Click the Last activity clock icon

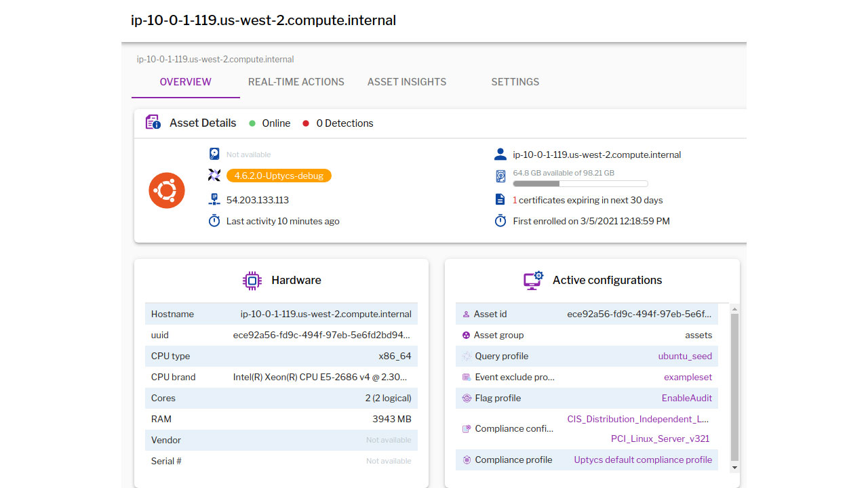coord(214,221)
